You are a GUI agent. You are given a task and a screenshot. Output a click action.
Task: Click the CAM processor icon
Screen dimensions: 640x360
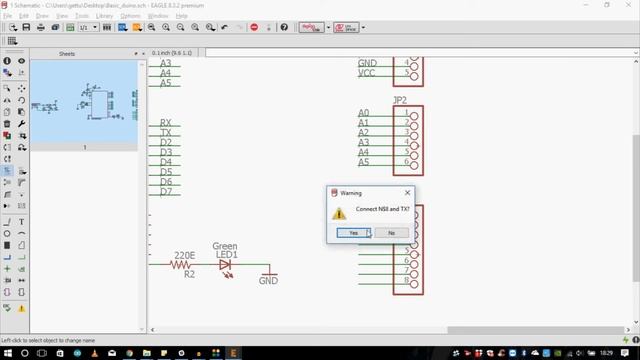[x=55, y=27]
